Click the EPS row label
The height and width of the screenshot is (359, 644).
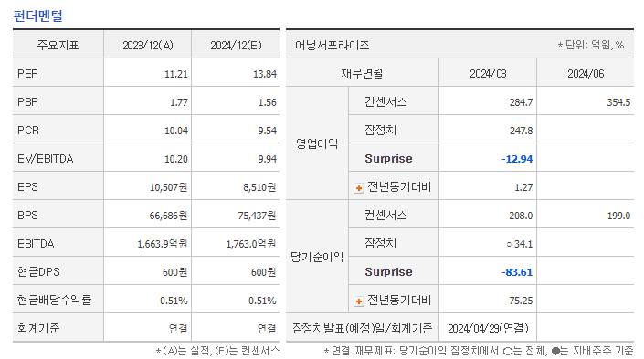(27, 187)
